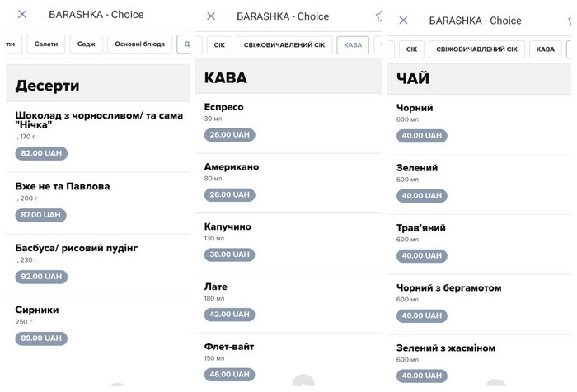Open the Садж category tab

pos(87,44)
